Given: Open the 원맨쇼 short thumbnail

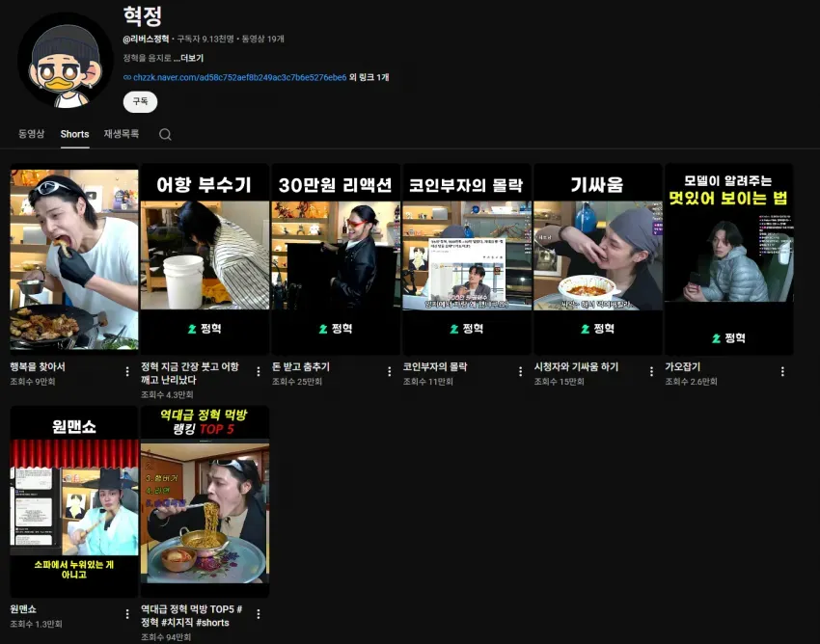Looking at the screenshot, I should pos(74,502).
